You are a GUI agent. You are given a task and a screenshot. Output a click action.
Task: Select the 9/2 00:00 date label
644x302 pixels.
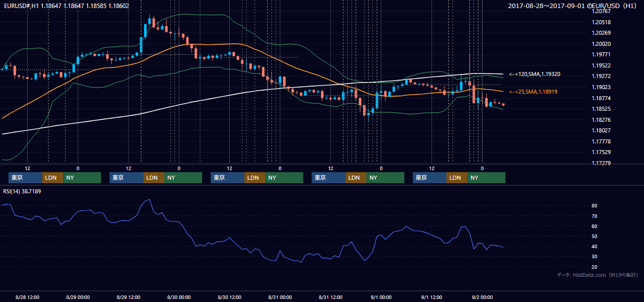(x=482, y=297)
